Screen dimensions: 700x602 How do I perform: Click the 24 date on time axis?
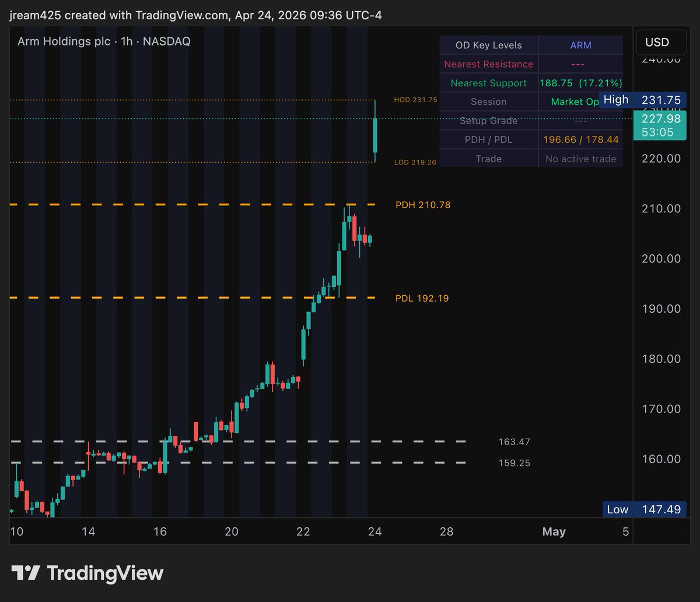tap(375, 531)
